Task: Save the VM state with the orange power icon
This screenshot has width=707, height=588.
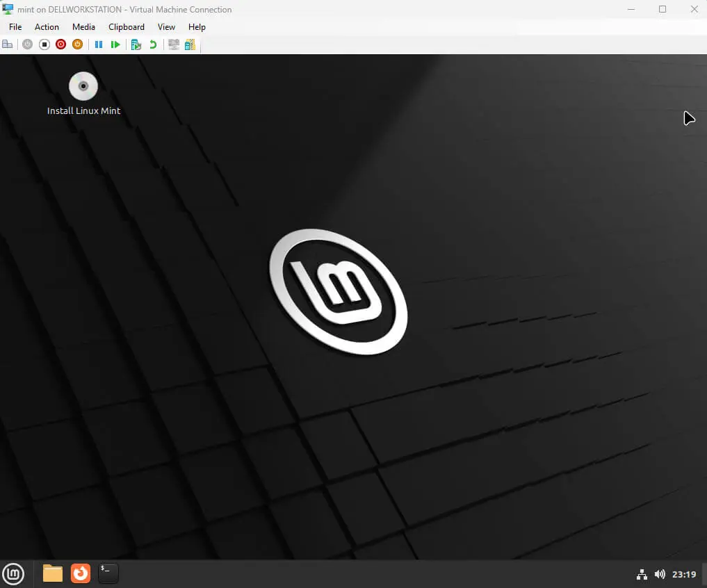Action: coord(78,44)
